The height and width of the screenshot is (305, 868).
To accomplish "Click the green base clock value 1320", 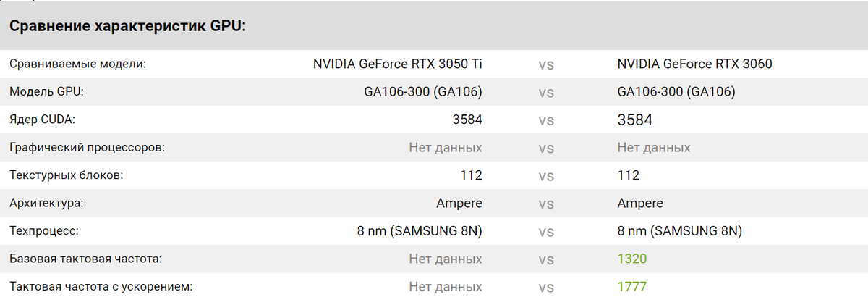I will click(632, 259).
